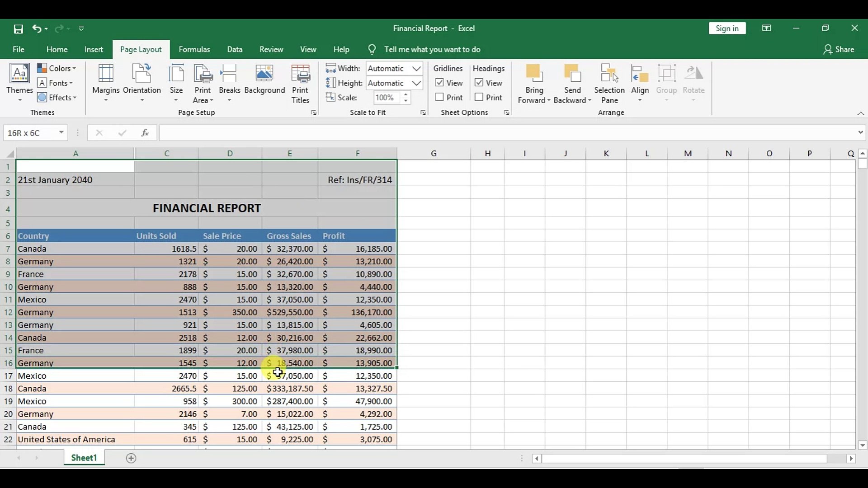Expand the Height Automatic dropdown
Image resolution: width=868 pixels, height=488 pixels.
pyautogui.click(x=417, y=83)
